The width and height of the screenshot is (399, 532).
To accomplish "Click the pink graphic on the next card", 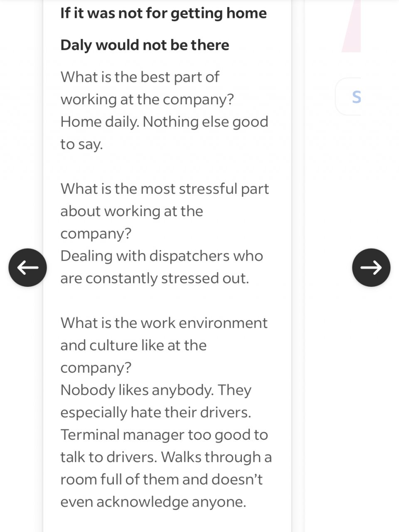I will point(352,26).
